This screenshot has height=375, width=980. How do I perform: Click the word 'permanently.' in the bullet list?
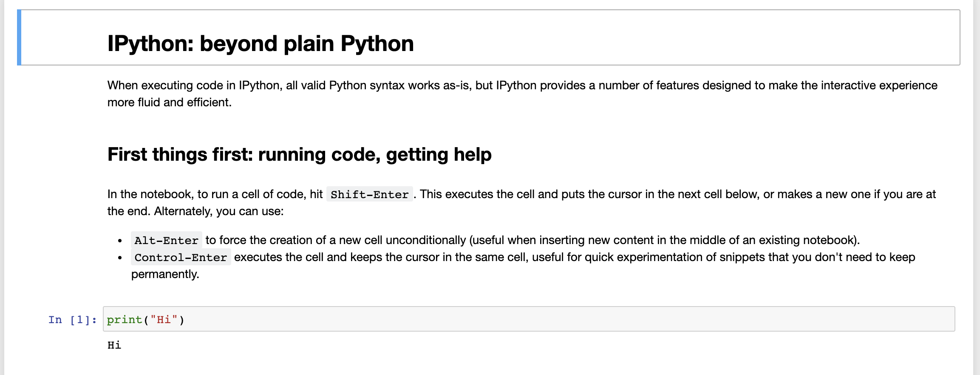point(165,274)
